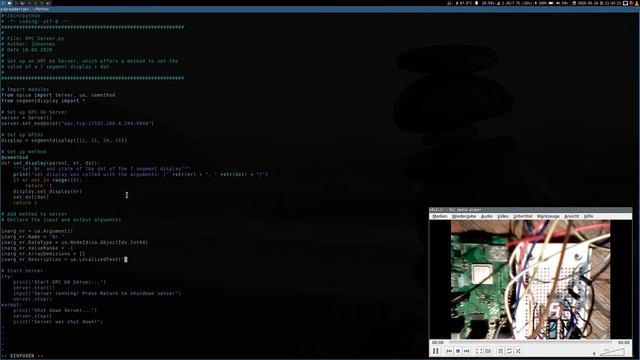Toggle VLC fullscreen mode

click(x=480, y=351)
